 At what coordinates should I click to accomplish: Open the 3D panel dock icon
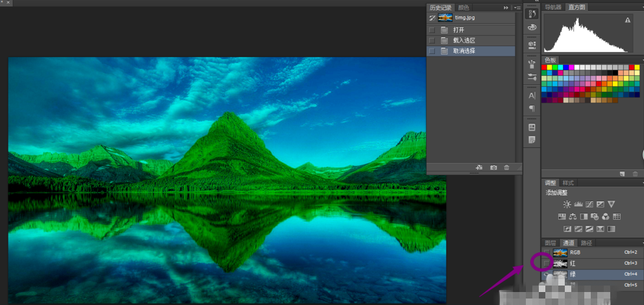[x=532, y=44]
